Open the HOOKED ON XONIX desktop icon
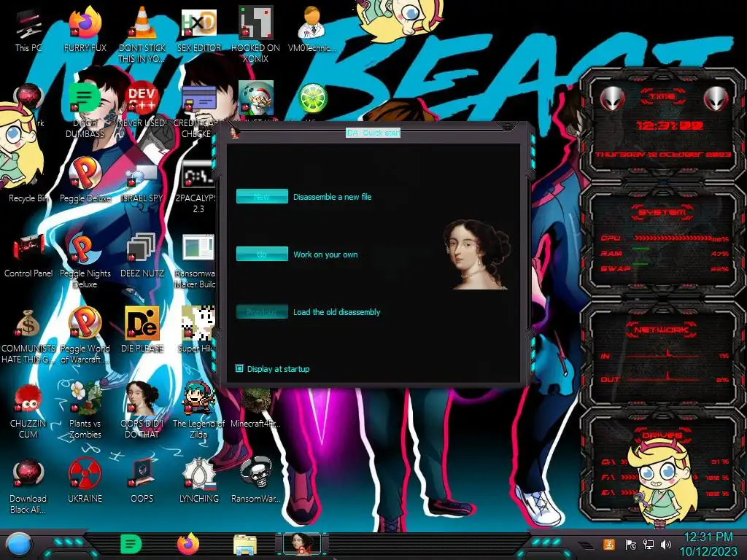Viewport: 747px width, 560px height. (256, 23)
